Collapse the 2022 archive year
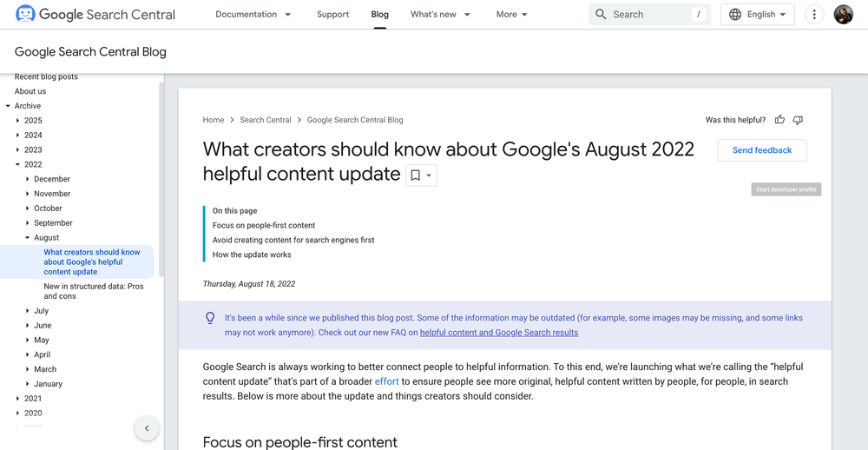The width and height of the screenshot is (868, 450). [17, 164]
